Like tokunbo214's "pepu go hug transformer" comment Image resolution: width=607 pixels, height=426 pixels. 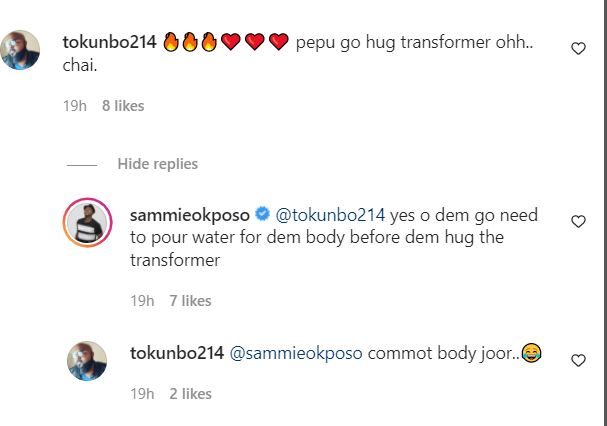coord(578,49)
